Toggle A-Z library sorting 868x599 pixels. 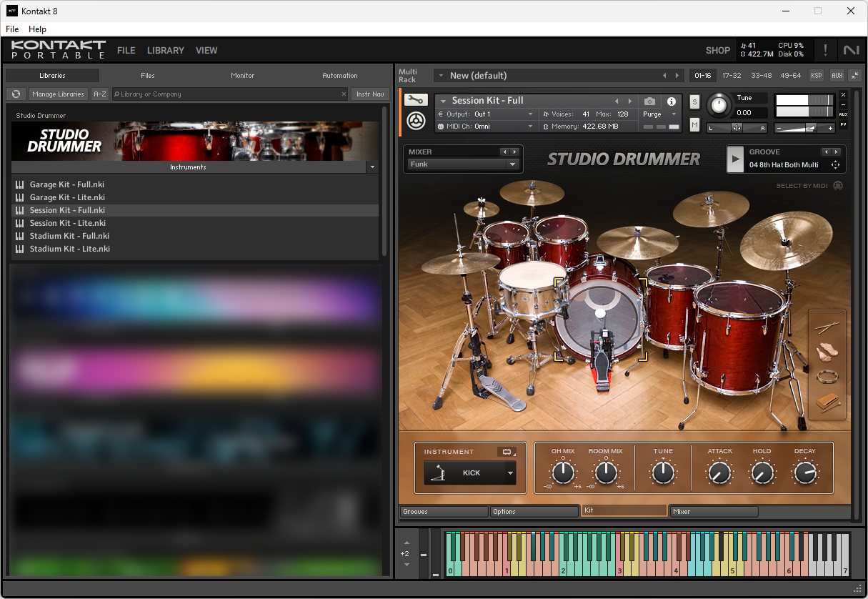coord(100,94)
